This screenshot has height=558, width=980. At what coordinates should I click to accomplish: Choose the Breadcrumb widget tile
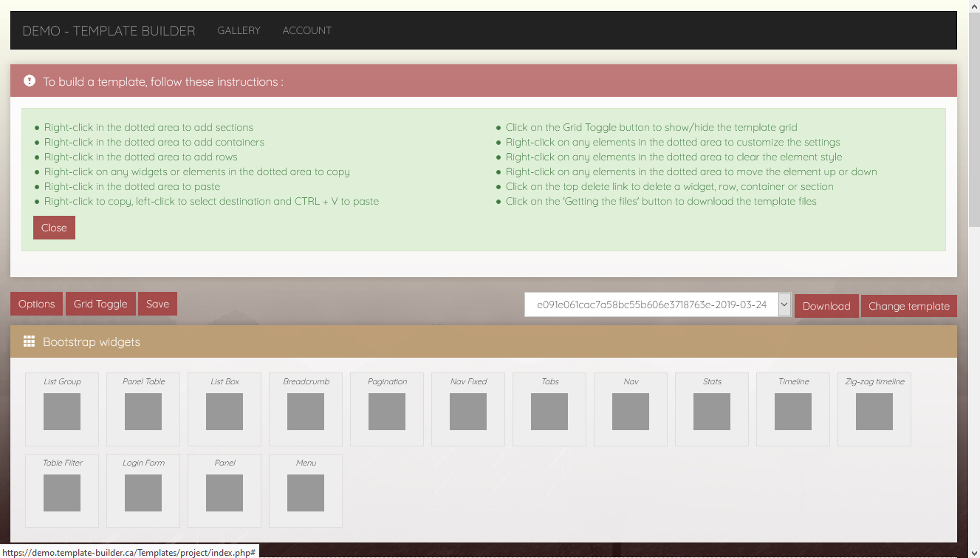306,409
